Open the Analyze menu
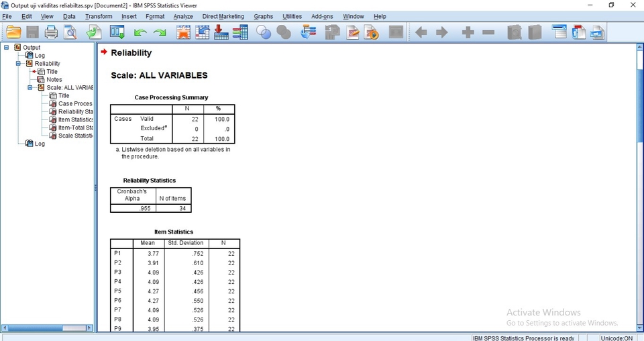 point(183,16)
